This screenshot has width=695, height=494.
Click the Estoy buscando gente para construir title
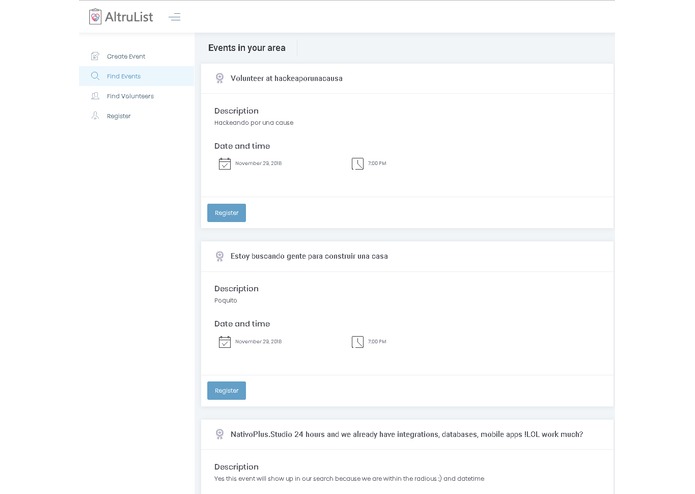tap(309, 256)
